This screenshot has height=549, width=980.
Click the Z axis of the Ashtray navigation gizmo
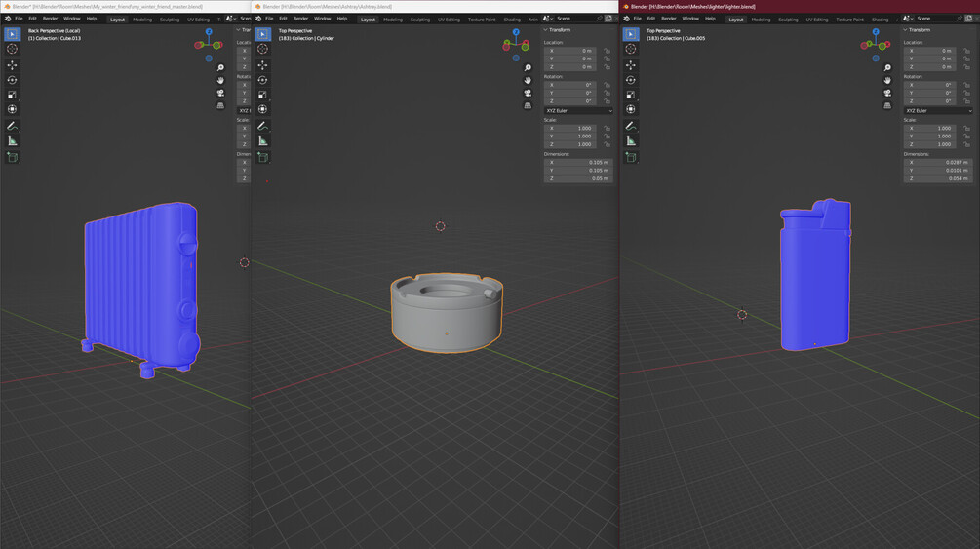tap(516, 32)
